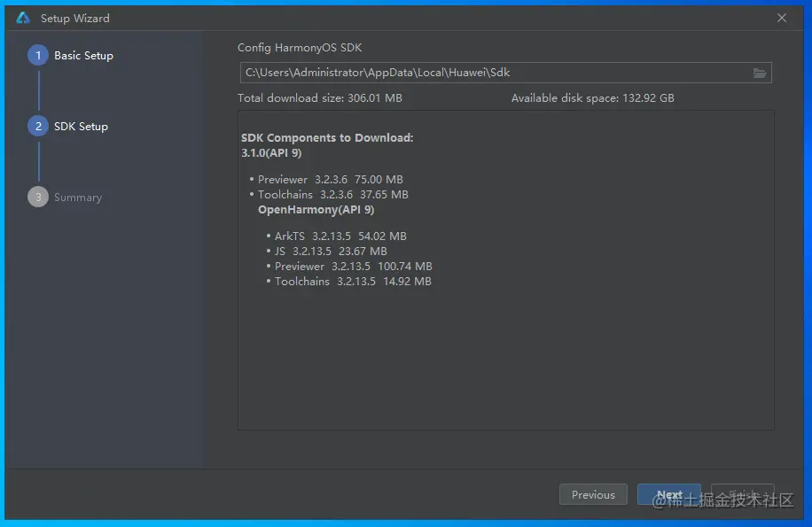This screenshot has width=812, height=527.
Task: Select step 1 circle icon
Action: point(38,55)
